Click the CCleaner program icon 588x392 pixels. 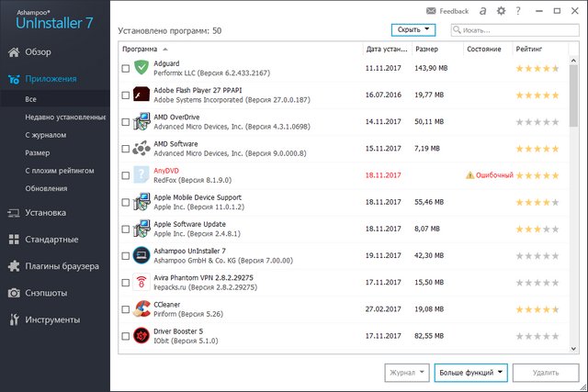(141, 309)
